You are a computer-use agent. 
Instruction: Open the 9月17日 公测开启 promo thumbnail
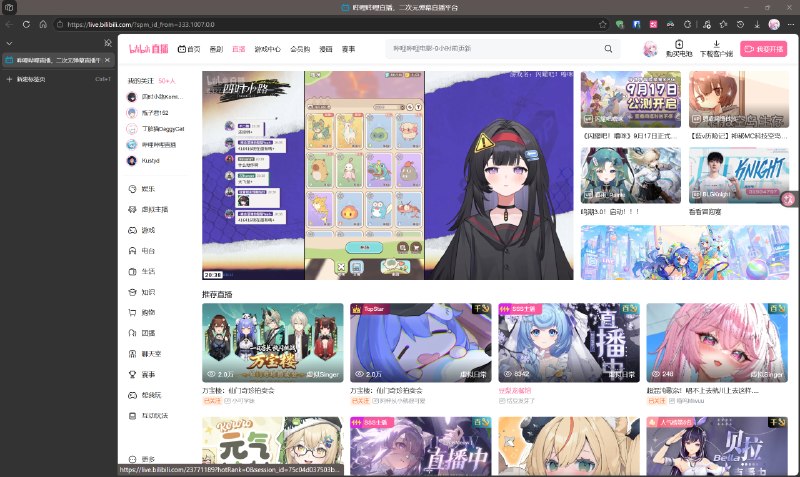click(x=631, y=99)
